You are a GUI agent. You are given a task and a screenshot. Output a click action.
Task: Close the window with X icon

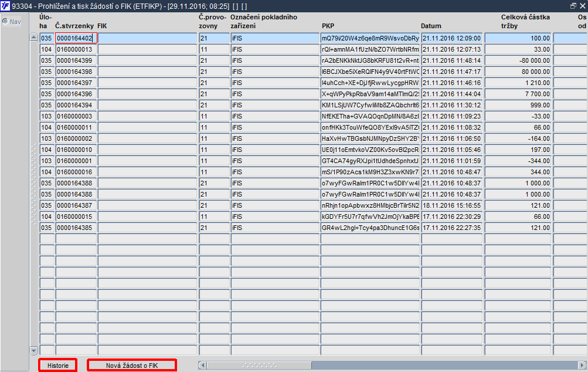[582, 6]
